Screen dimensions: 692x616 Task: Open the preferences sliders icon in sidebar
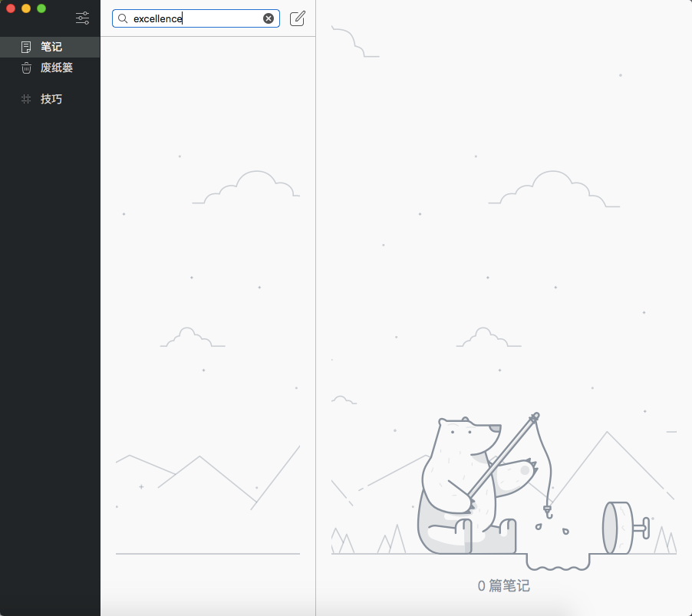(x=83, y=18)
